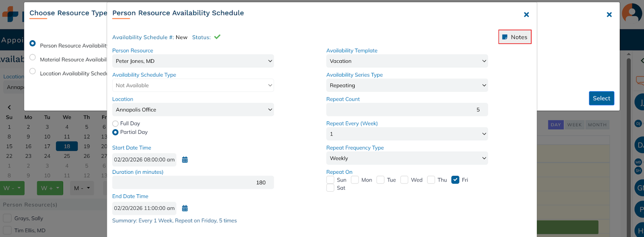
Task: Close the Choose Resource Type dialog
Action: coord(609,15)
